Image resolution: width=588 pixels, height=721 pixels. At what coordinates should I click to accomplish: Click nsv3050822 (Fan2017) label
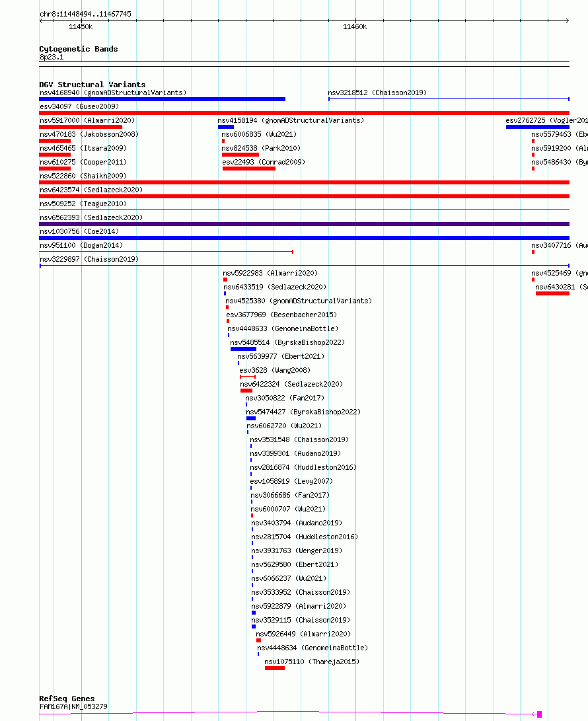click(x=285, y=398)
